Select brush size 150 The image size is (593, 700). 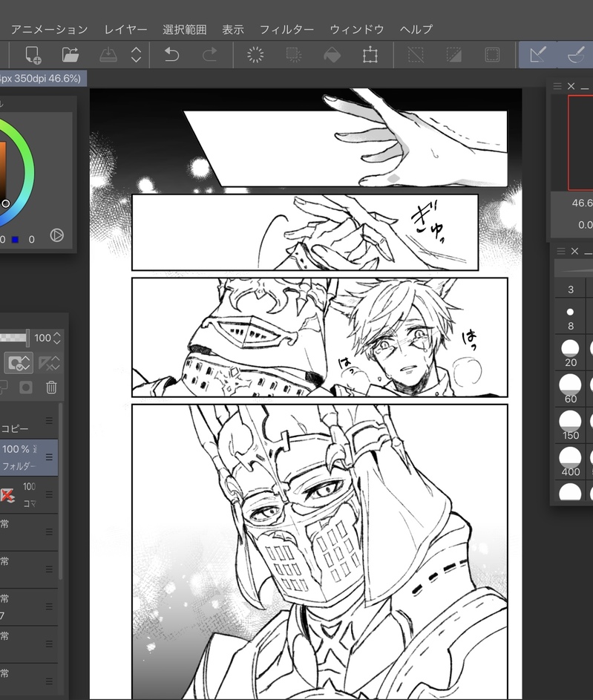coord(570,426)
